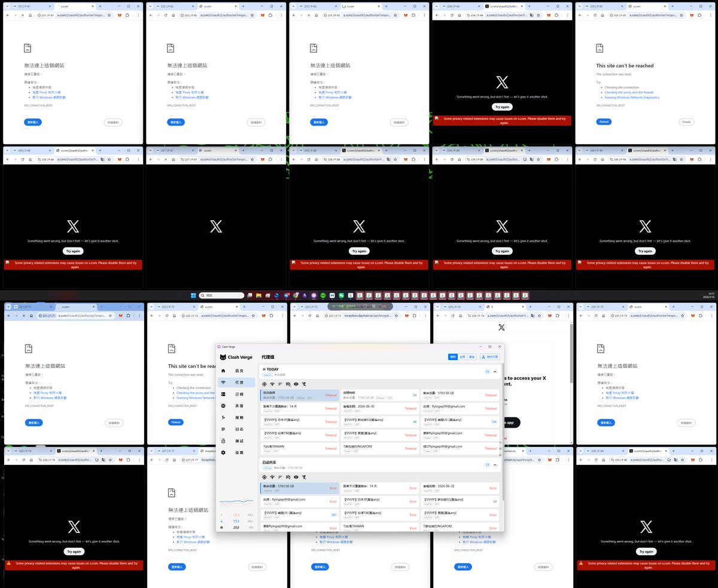Run delay test for 自动选择 group
This screenshot has height=588, width=718.
coord(272,477)
